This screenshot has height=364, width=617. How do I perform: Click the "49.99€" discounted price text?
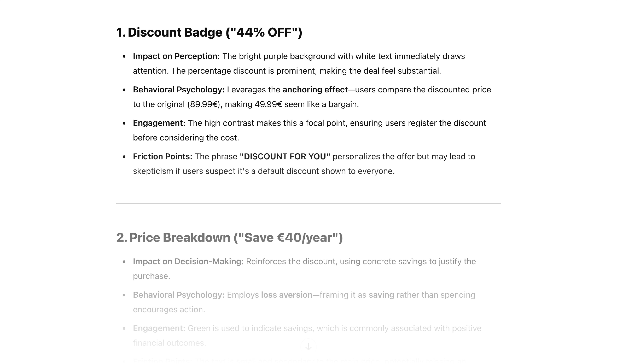pyautogui.click(x=268, y=104)
